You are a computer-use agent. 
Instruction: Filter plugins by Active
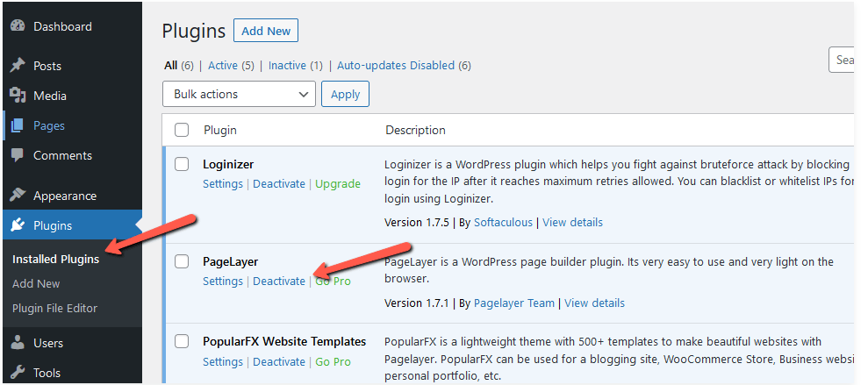pos(223,65)
